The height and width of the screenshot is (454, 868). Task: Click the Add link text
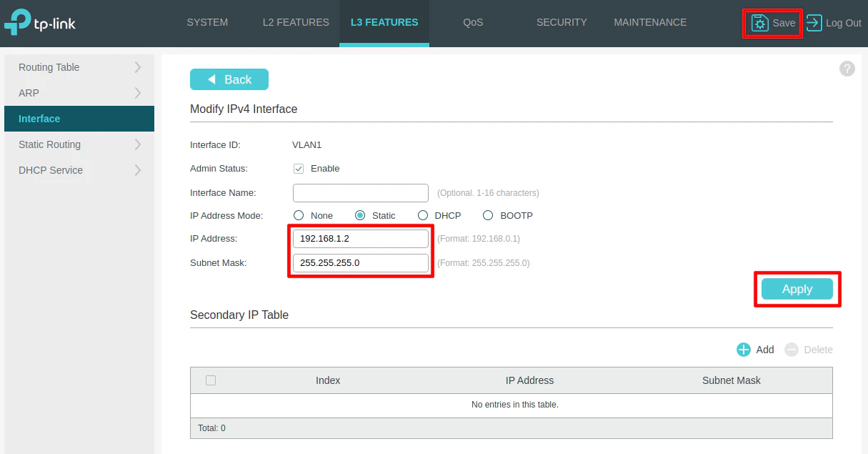765,350
